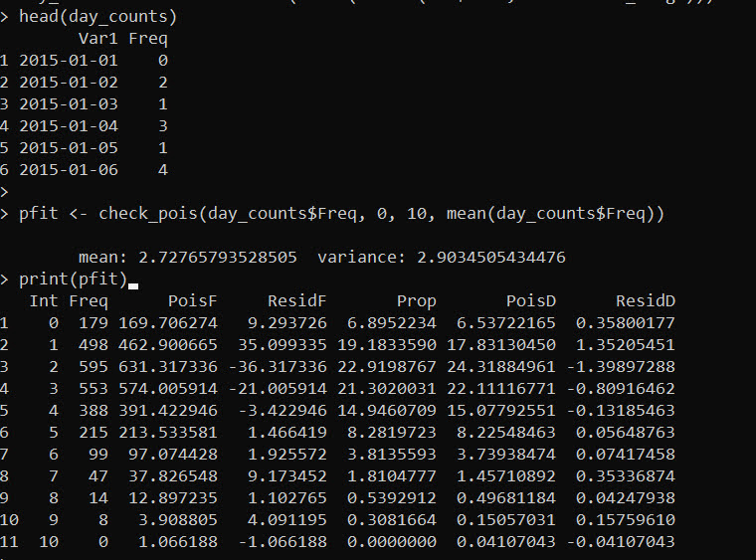
Task: Click the Prop value 21.3020031
Action: 387,389
